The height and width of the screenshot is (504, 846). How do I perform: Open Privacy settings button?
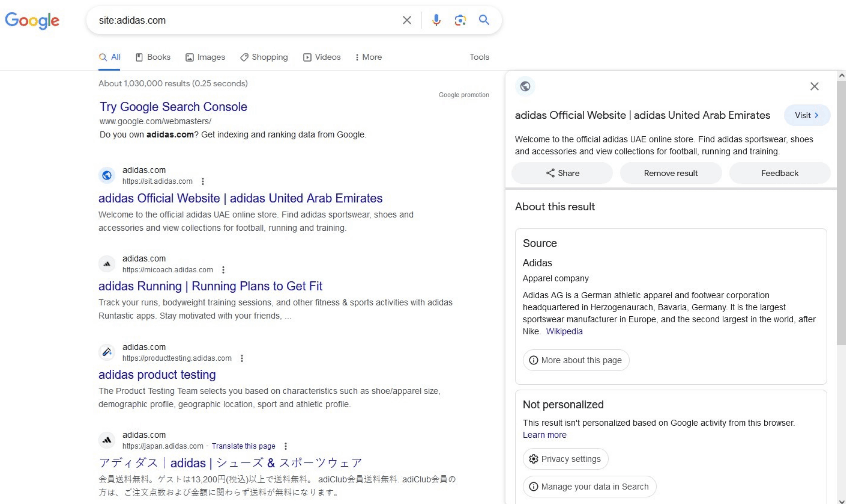tap(565, 459)
